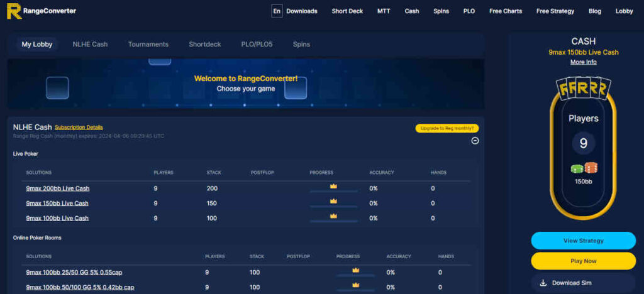Open Spins in the top navigation
The image size is (644, 294).
(441, 11)
